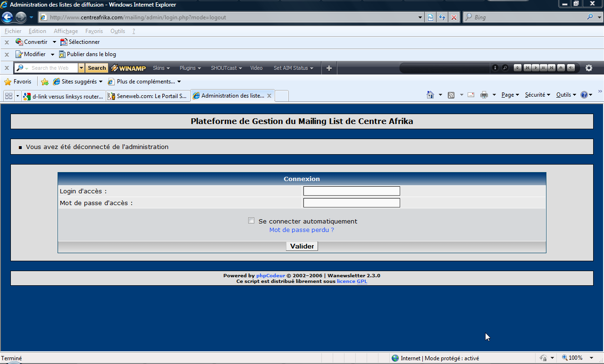Open the Sécurité dropdown menu
Screen dimensions: 604x364
[x=537, y=95]
